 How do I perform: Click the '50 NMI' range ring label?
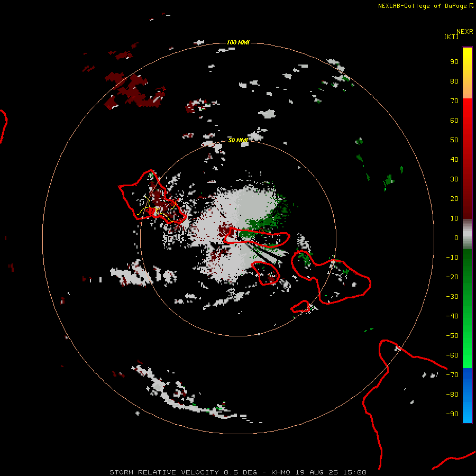(x=239, y=140)
